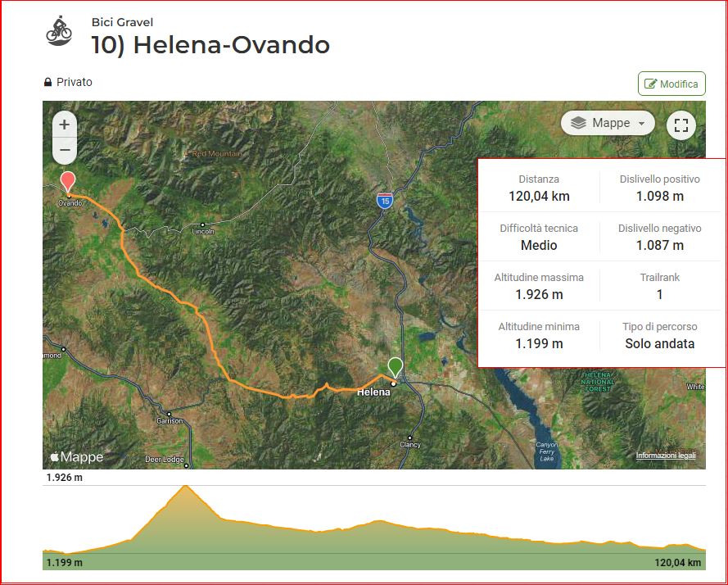Zoom in the map with plus button
The image size is (728, 585).
tap(65, 125)
